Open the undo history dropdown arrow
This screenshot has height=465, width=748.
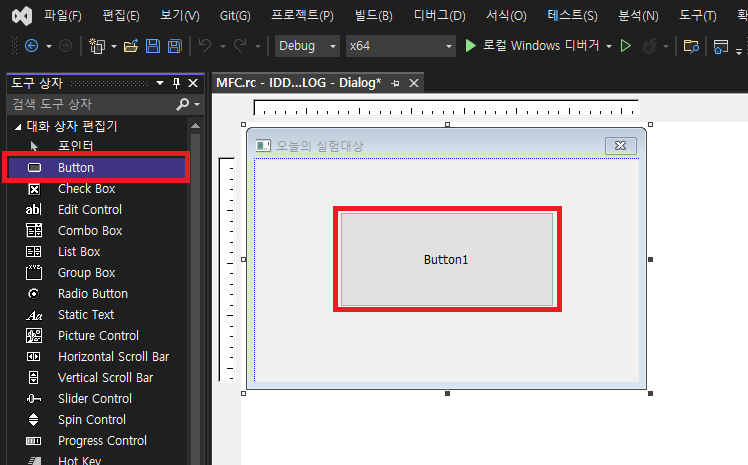[223, 46]
